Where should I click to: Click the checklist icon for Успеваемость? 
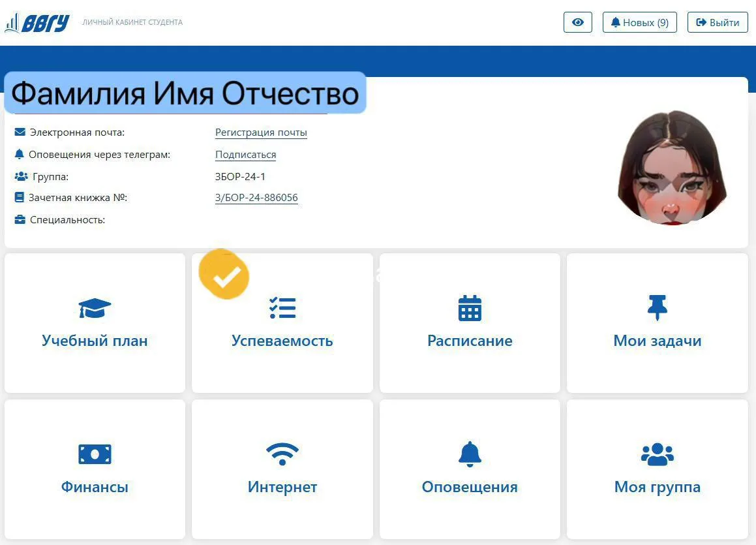coord(282,308)
